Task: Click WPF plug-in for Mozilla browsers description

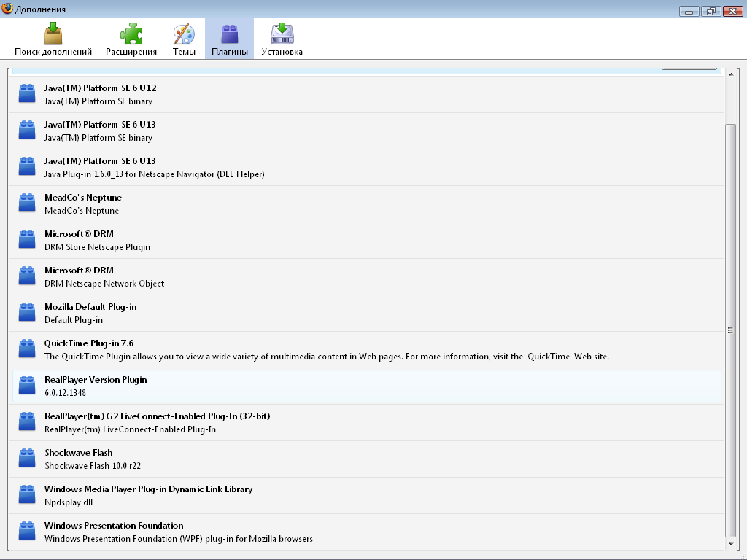Action: click(179, 539)
